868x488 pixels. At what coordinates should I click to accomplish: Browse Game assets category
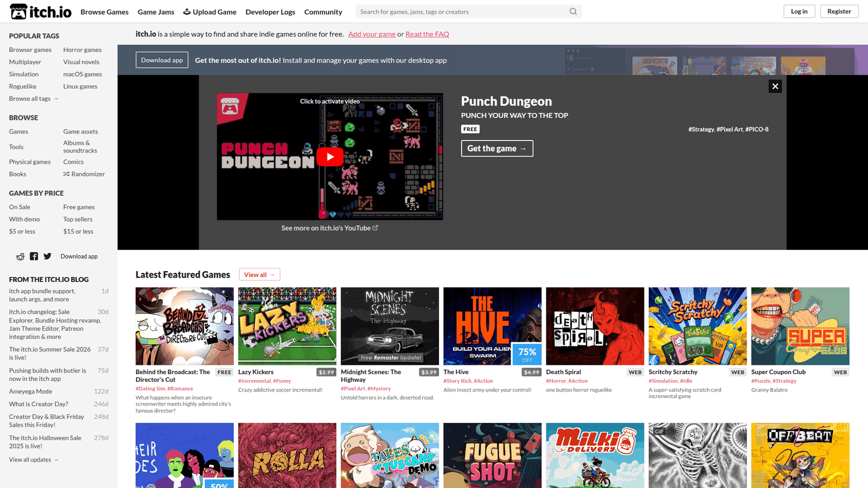coord(81,132)
